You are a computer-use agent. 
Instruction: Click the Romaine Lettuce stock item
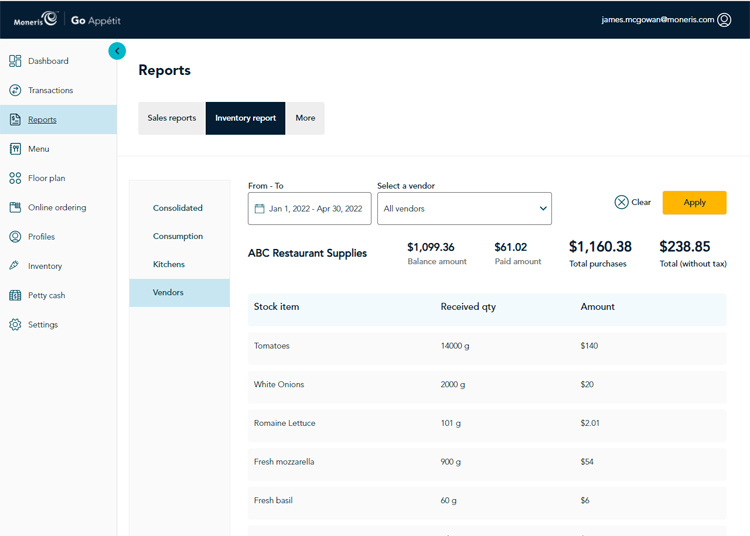click(285, 423)
